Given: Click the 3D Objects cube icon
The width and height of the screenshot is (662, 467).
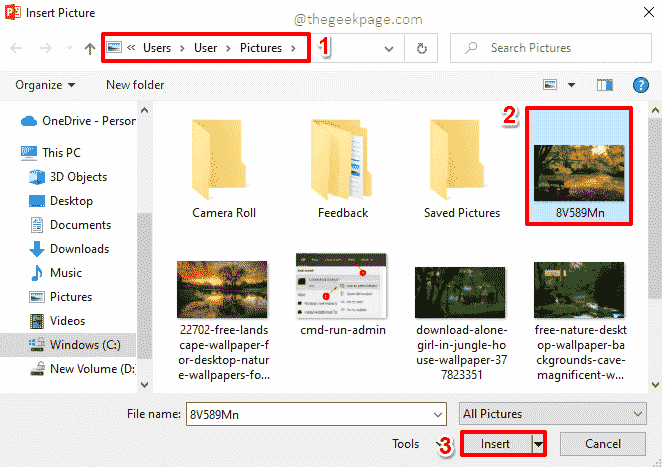Looking at the screenshot, I should coord(37,177).
